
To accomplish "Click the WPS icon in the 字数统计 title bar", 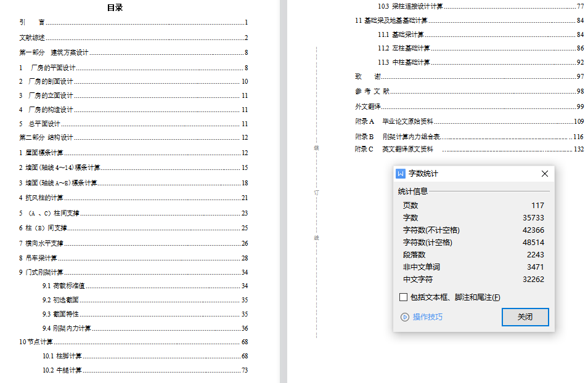I will [x=401, y=174].
